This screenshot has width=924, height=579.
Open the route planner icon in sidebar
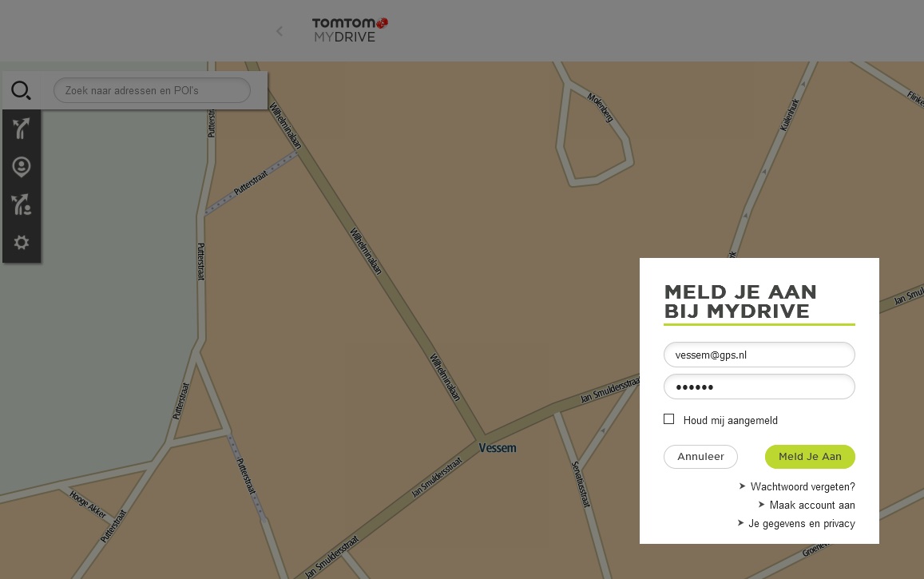tap(22, 129)
